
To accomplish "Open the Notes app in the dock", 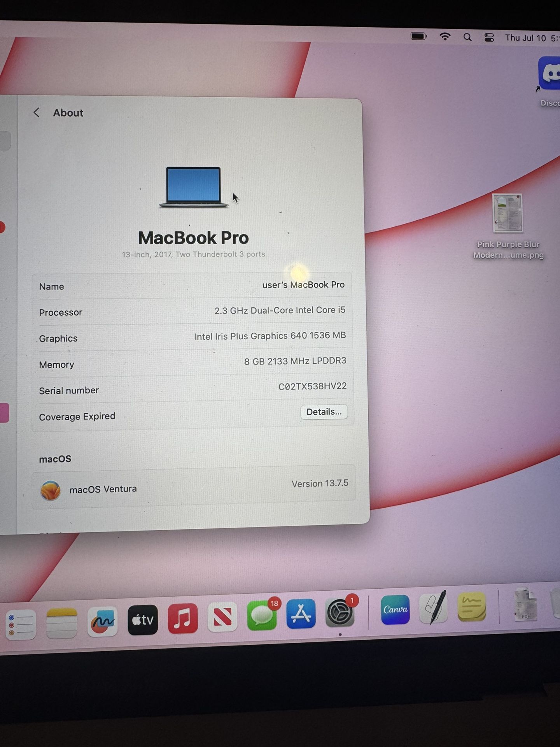I will coord(61,623).
